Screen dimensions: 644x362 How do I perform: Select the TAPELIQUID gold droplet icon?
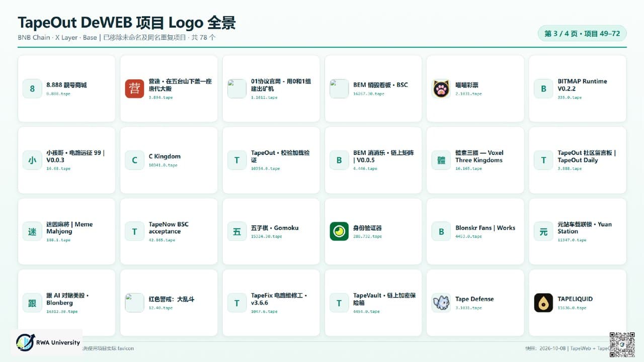pyautogui.click(x=543, y=303)
